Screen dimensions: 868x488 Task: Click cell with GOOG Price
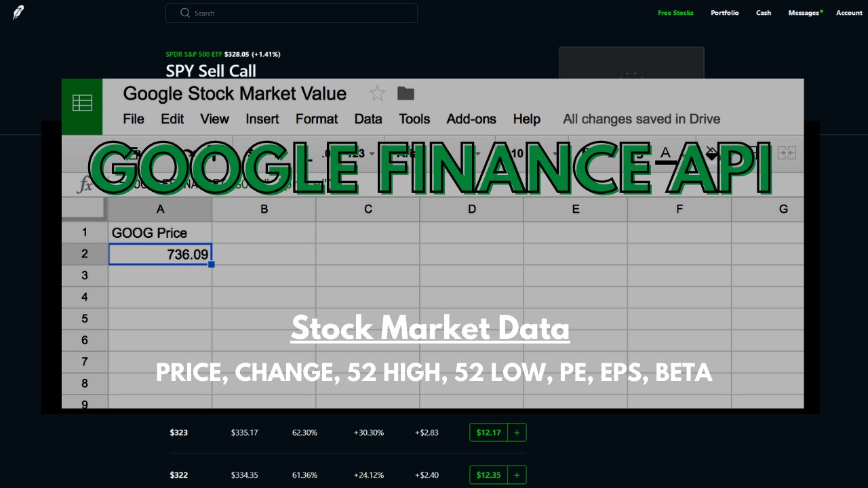[160, 232]
